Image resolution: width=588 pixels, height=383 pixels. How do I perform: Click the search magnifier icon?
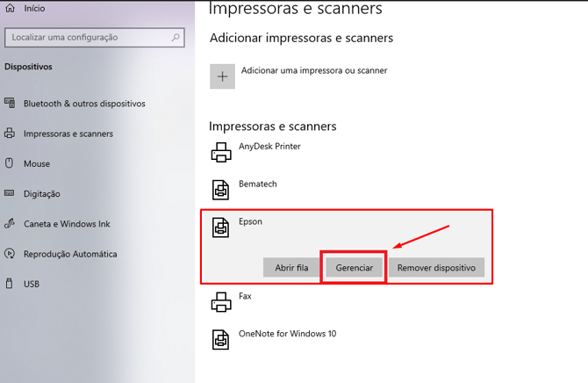176,38
